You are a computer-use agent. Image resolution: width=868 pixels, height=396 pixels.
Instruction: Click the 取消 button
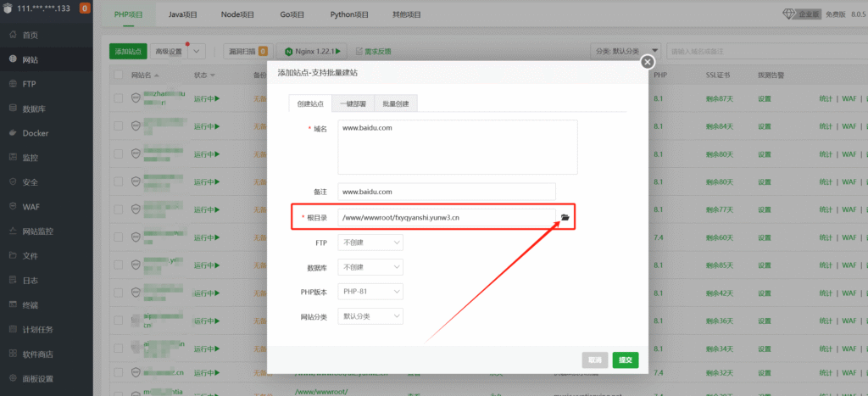pyautogui.click(x=595, y=360)
